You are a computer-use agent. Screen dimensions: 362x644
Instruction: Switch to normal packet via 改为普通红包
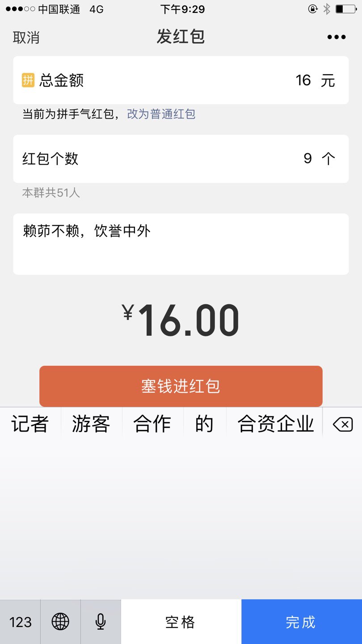point(161,114)
